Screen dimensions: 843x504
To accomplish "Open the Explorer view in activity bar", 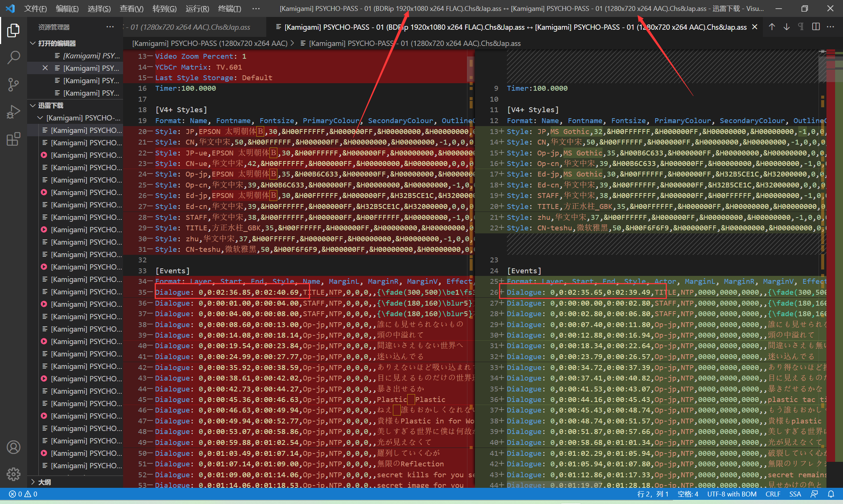I will click(x=14, y=30).
